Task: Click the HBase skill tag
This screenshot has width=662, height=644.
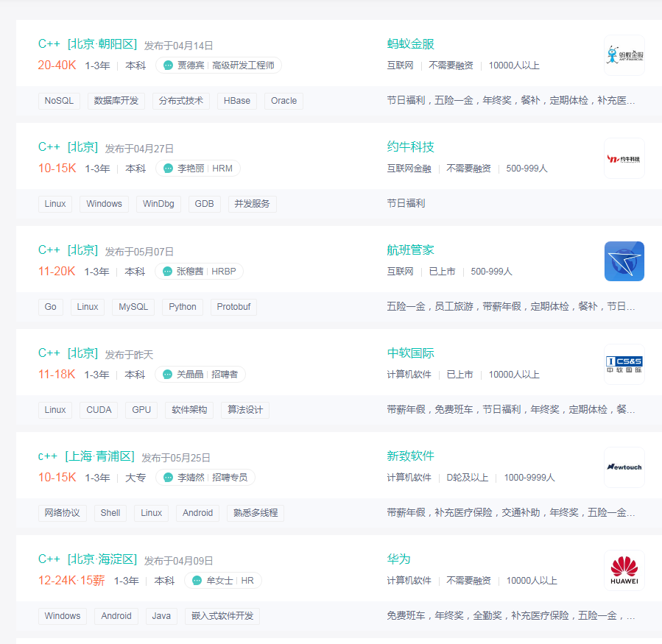Action: click(x=237, y=101)
